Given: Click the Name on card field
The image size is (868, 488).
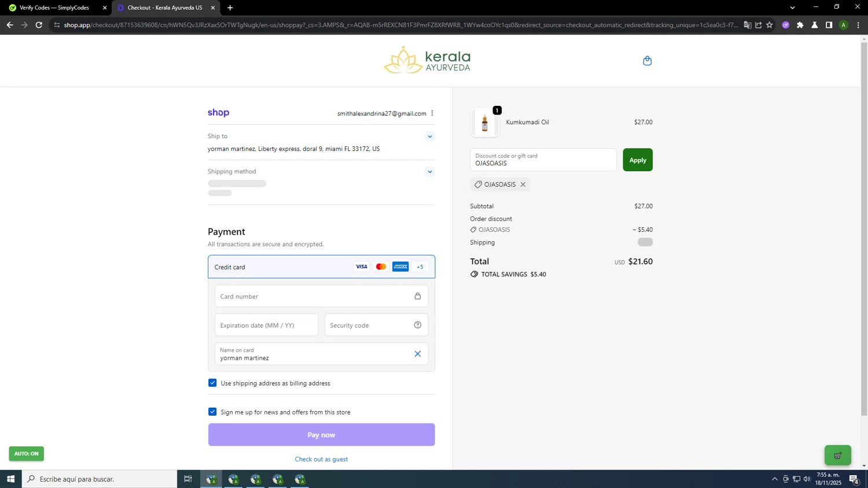Looking at the screenshot, I should (x=321, y=354).
